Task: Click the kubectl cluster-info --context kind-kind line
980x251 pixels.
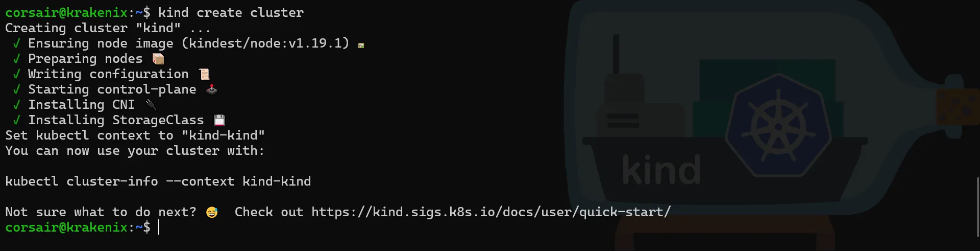Action: click(x=158, y=181)
